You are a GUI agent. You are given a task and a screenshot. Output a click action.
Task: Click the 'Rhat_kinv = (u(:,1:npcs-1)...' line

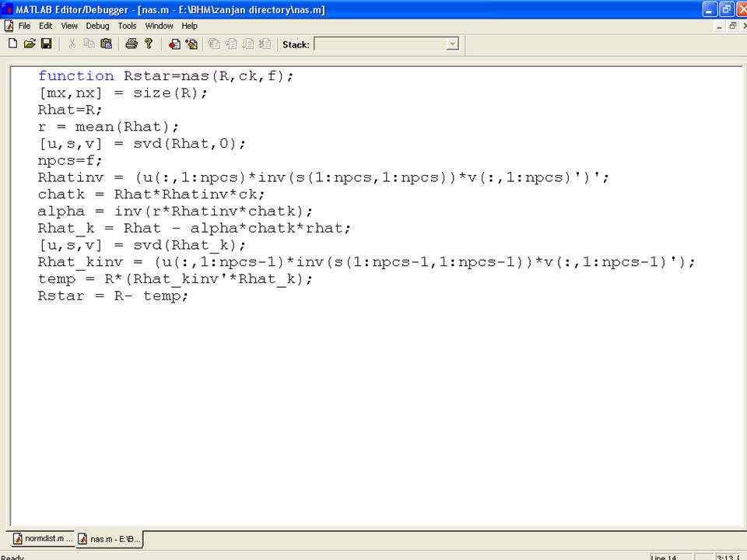pos(366,262)
